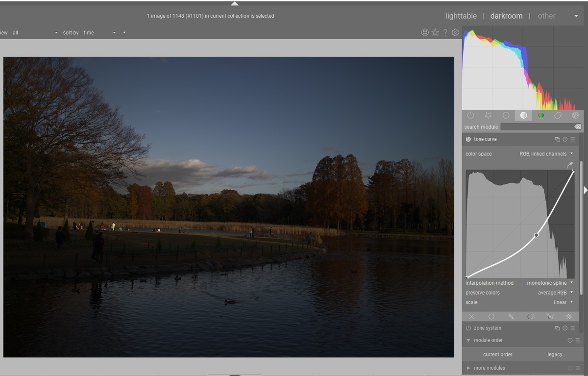Image resolution: width=588 pixels, height=376 pixels.
Task: Open the favorites module group star
Action: [x=488, y=116]
